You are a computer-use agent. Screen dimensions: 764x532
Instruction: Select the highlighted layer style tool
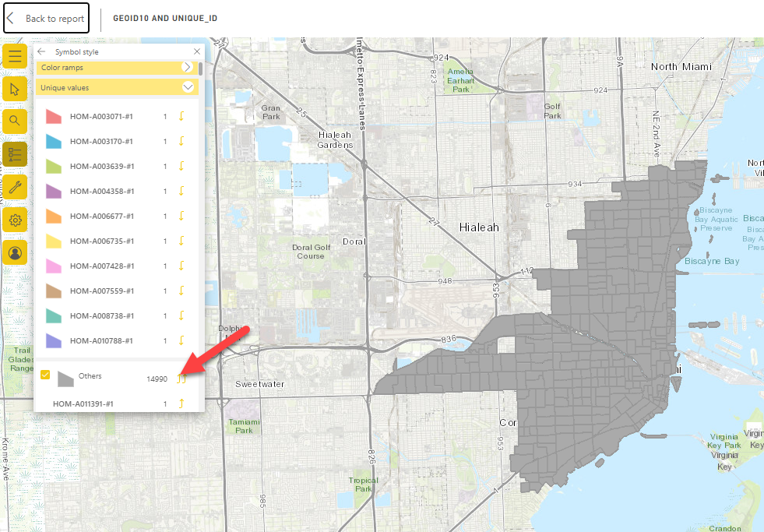point(14,154)
